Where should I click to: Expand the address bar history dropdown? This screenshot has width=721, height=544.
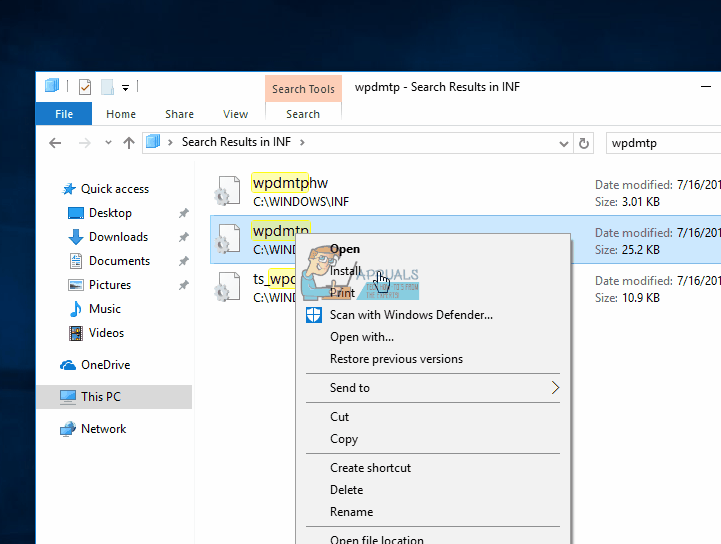tap(565, 143)
